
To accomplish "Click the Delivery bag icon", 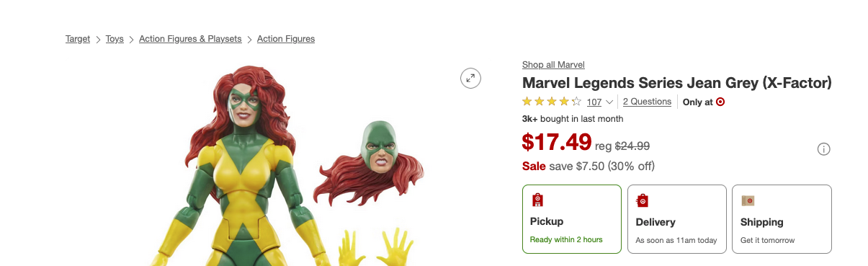I will point(643,200).
